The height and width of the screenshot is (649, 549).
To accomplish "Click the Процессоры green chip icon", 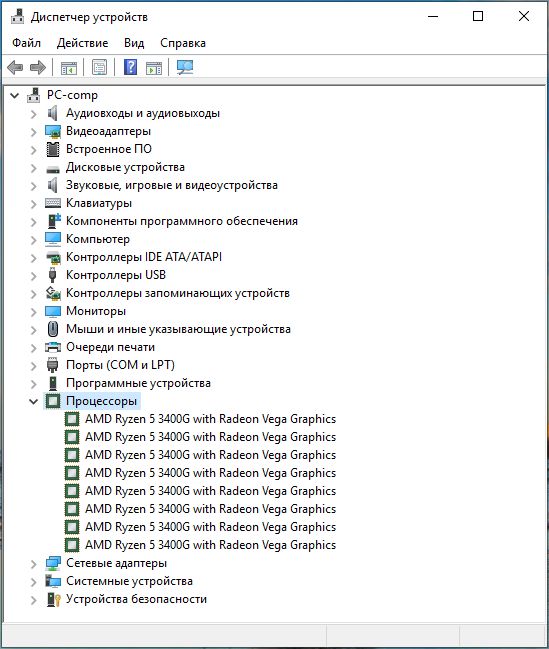I will [x=53, y=401].
